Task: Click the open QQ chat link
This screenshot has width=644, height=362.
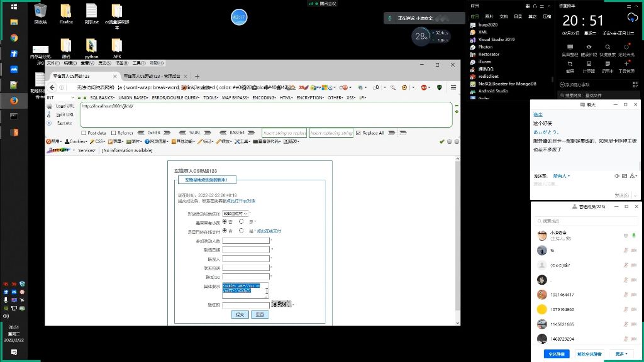Action: tap(241, 201)
